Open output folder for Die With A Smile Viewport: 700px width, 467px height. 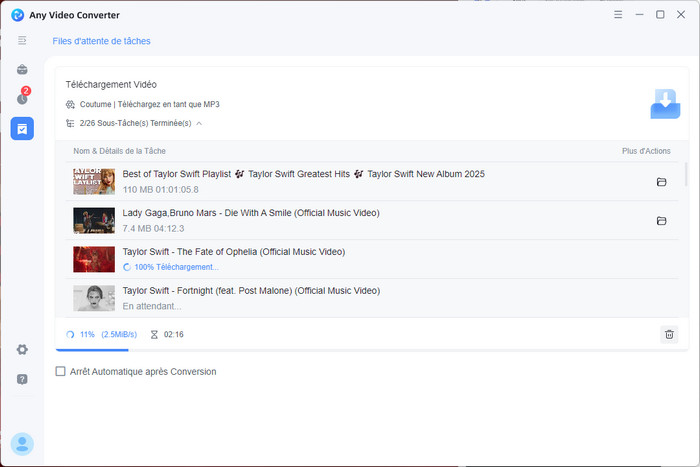click(661, 221)
